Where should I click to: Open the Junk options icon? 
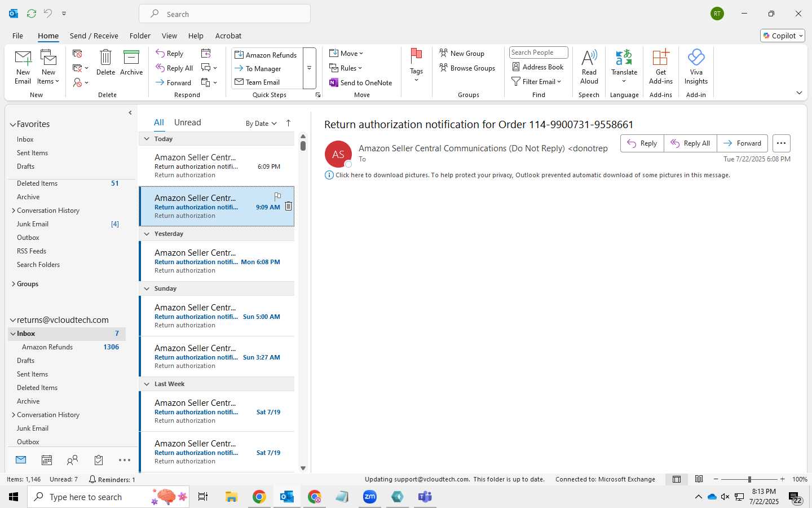tap(81, 82)
